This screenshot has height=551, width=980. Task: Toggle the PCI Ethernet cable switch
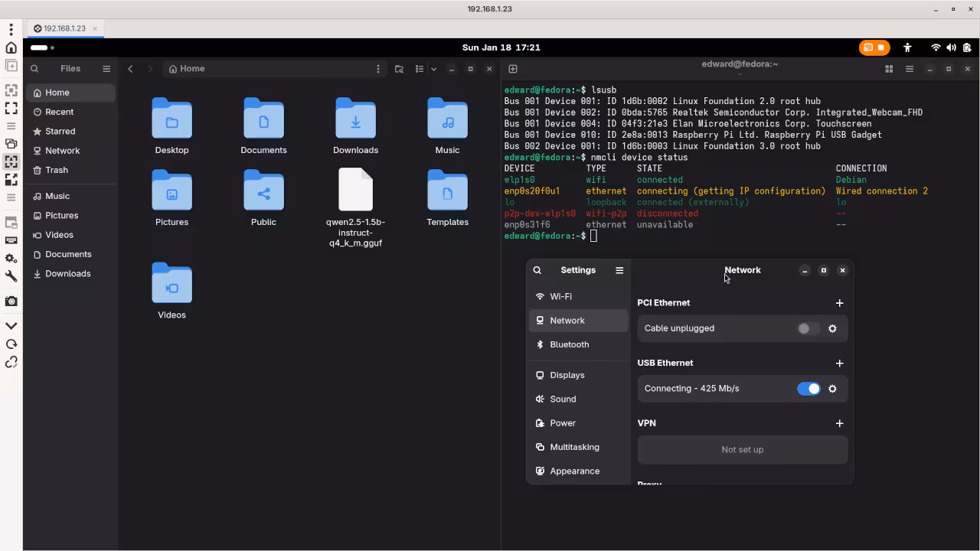tap(808, 328)
